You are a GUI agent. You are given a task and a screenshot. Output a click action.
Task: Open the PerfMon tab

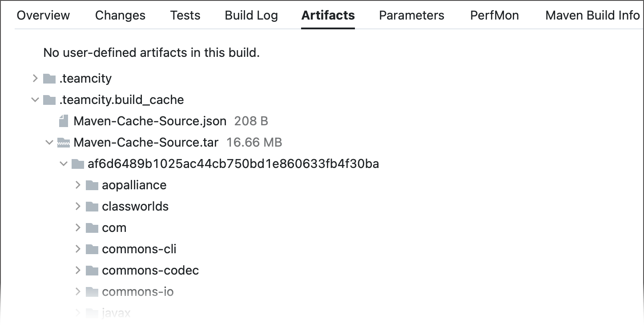pyautogui.click(x=494, y=15)
